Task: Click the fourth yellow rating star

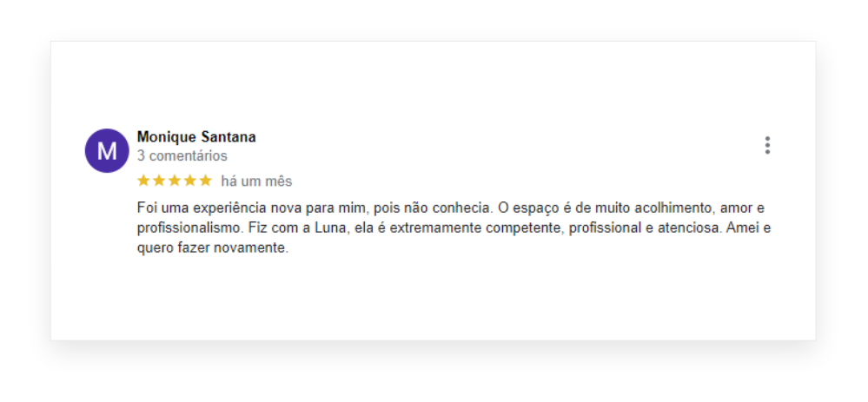Action: click(x=189, y=181)
